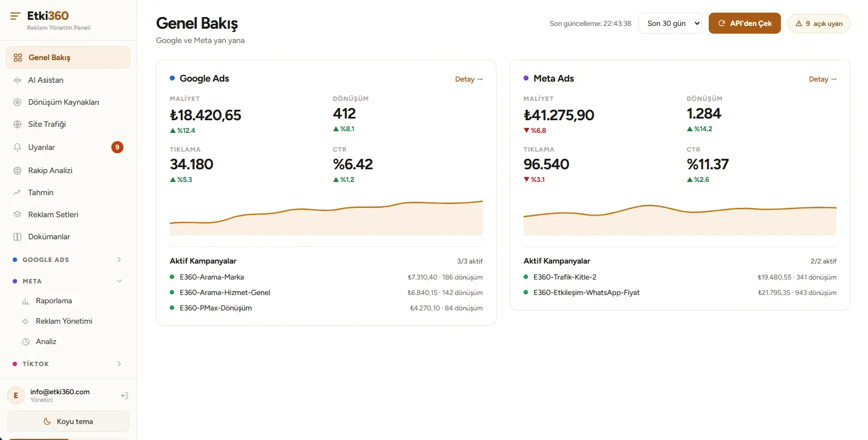Viewport: 868px width, 440px height.
Task: Click the Google Ads cost ₺18.420,65
Action: (206, 115)
